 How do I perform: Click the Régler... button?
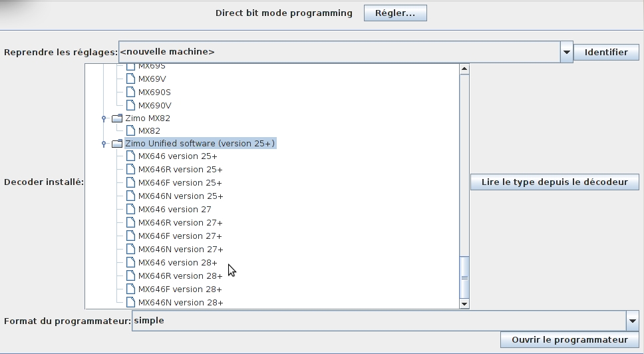pyautogui.click(x=395, y=13)
